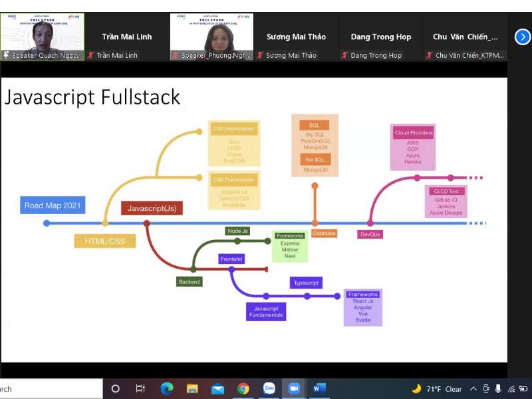Open Microsoft Edge from the taskbar

point(167,388)
